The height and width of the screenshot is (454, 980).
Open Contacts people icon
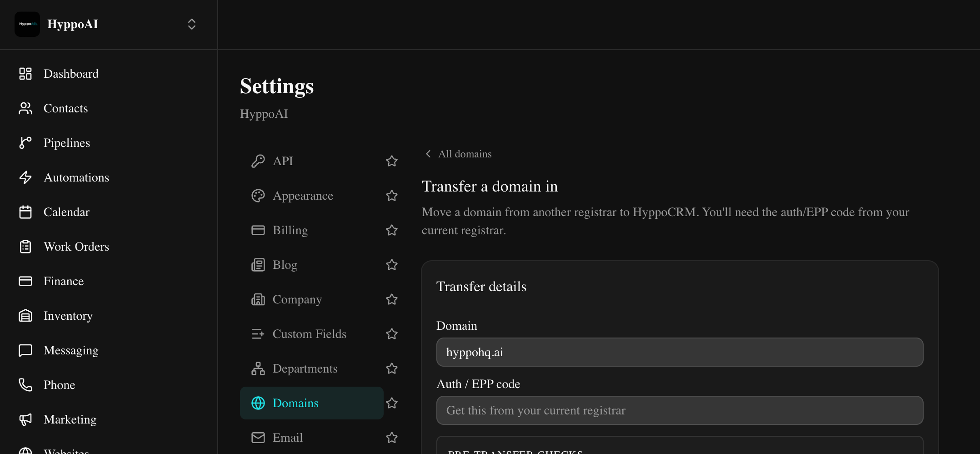25,108
